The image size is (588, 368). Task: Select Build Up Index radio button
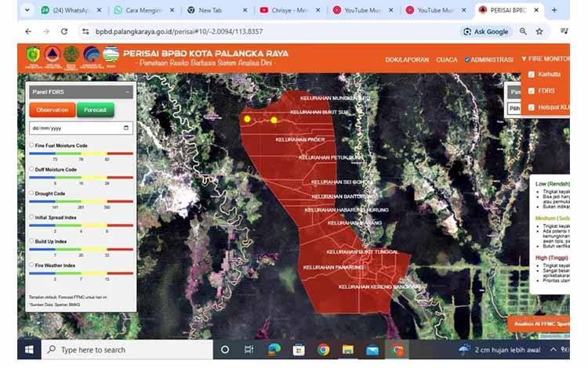click(x=31, y=240)
